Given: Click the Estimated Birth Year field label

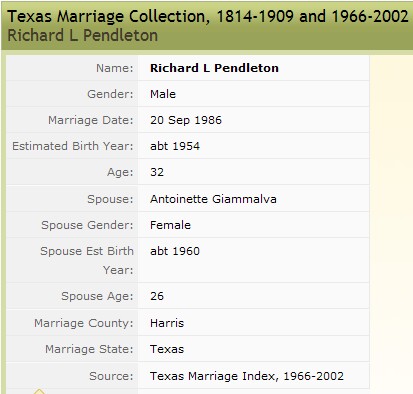Looking at the screenshot, I should (73, 146).
